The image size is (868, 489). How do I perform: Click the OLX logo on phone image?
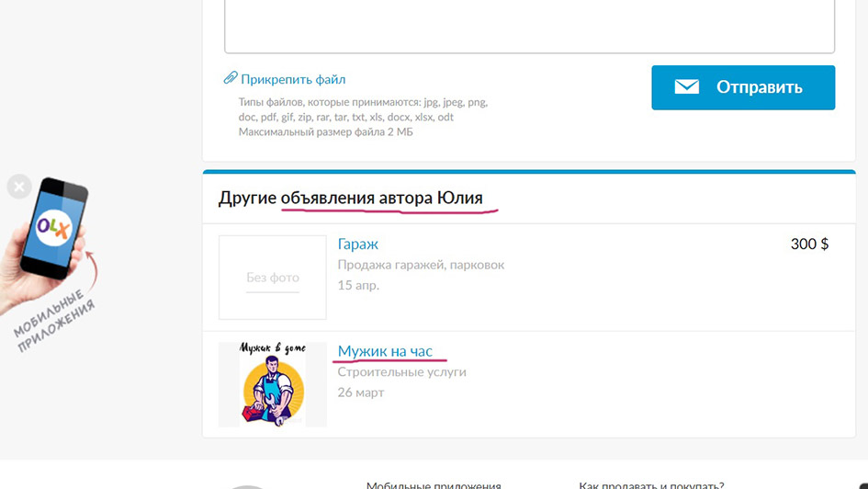[51, 227]
